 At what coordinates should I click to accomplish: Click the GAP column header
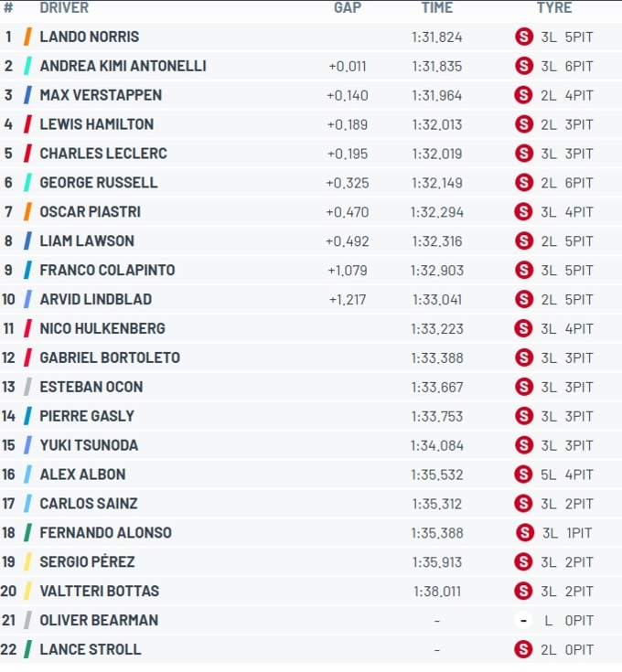tap(348, 7)
